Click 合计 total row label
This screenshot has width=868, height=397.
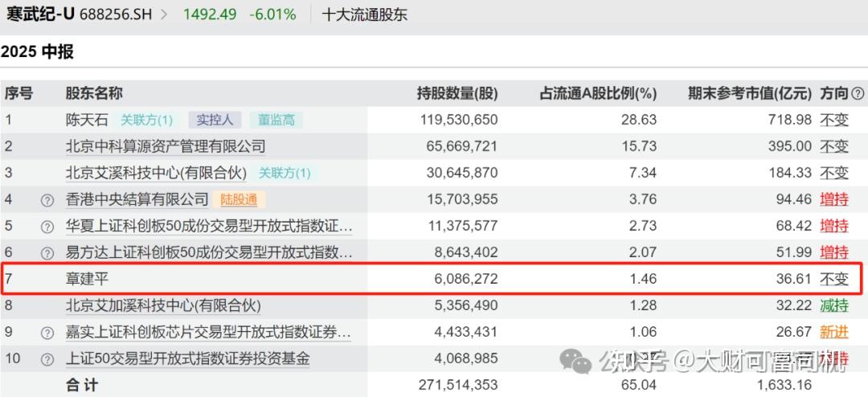(x=82, y=385)
